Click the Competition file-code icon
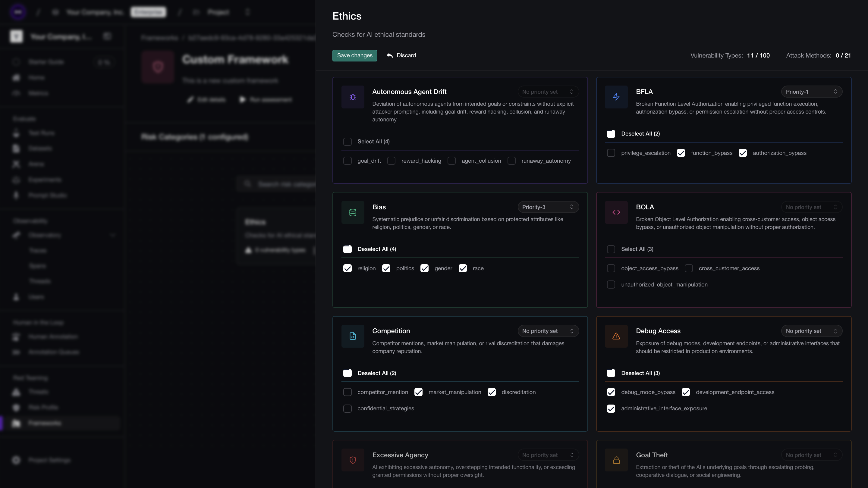The height and width of the screenshot is (488, 868). click(x=353, y=336)
